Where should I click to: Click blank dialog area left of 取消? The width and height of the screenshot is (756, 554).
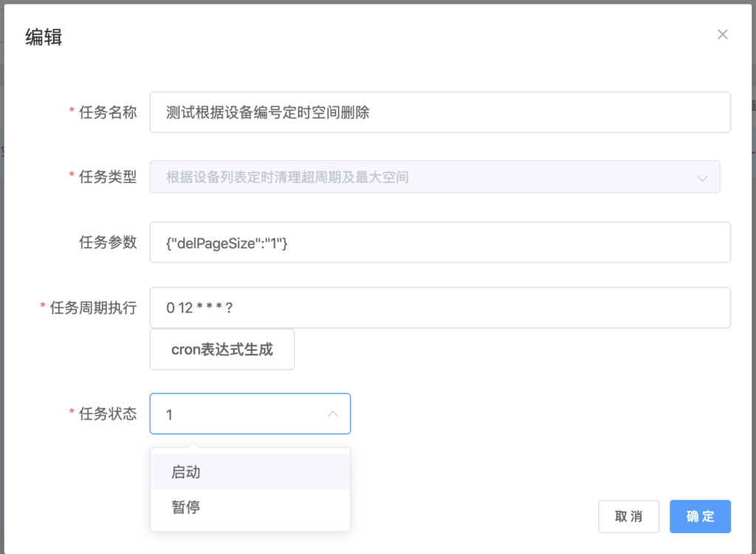472,516
